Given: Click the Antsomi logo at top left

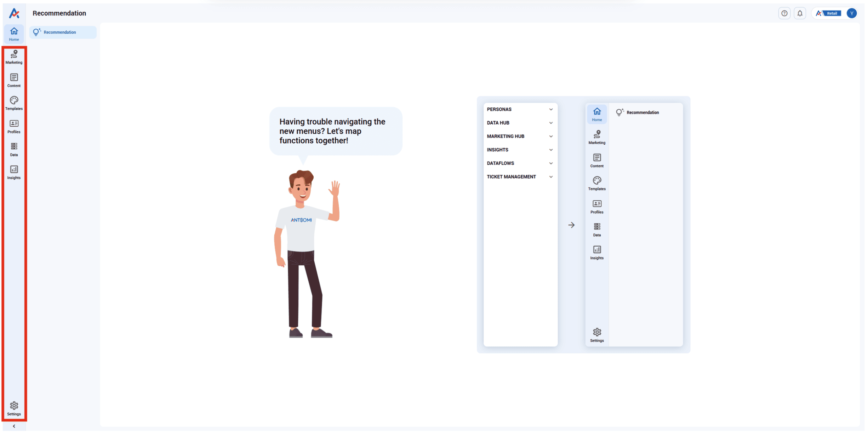Looking at the screenshot, I should pos(14,13).
